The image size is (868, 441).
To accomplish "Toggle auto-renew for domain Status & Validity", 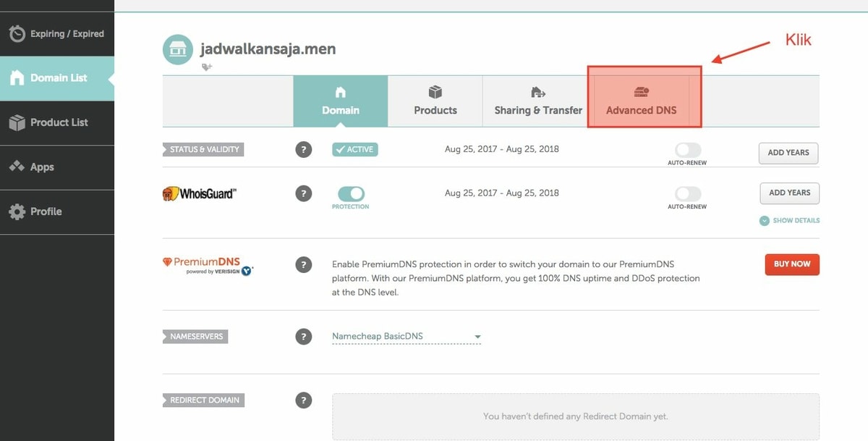I will (688, 150).
